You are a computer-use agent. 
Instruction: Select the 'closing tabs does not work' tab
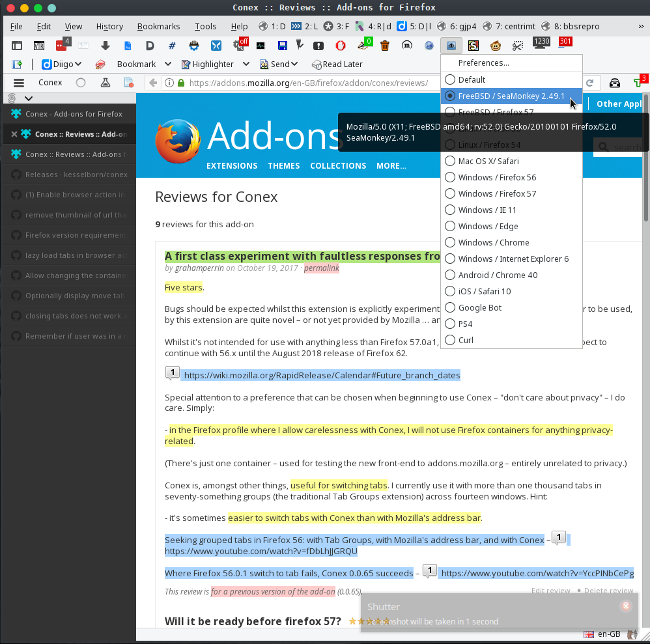pyautogui.click(x=70, y=316)
